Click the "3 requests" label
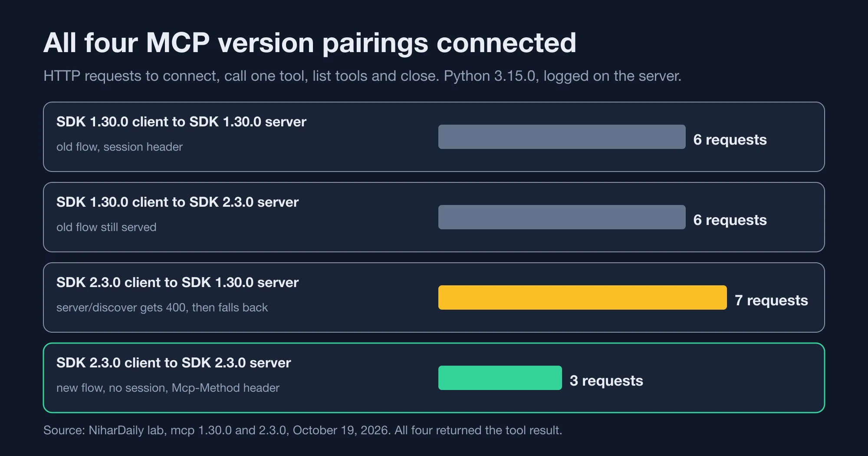Image resolution: width=868 pixels, height=456 pixels. click(x=606, y=380)
